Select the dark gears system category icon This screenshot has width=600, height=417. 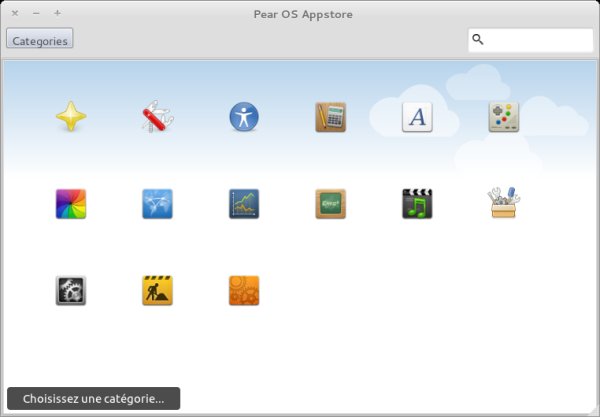click(71, 291)
